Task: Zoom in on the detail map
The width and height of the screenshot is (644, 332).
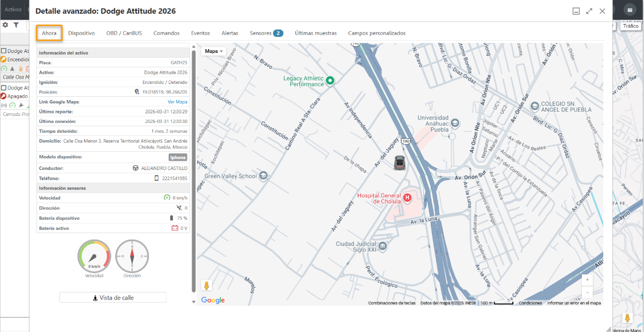Action: 587,280
